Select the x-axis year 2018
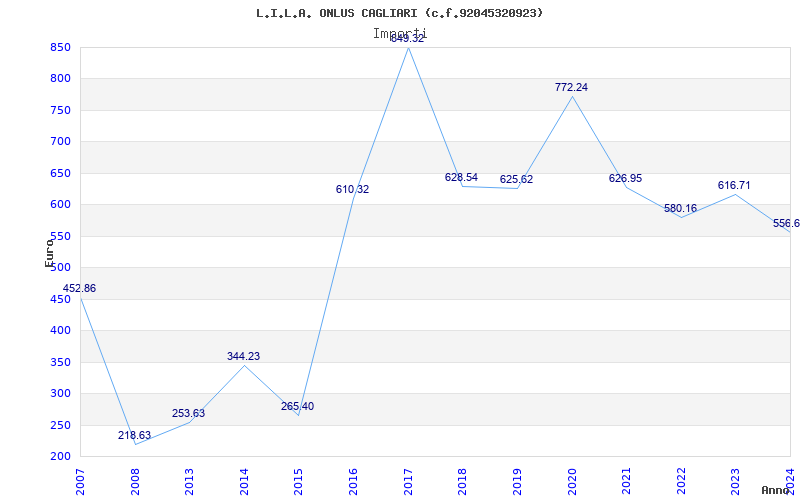 click(x=462, y=481)
